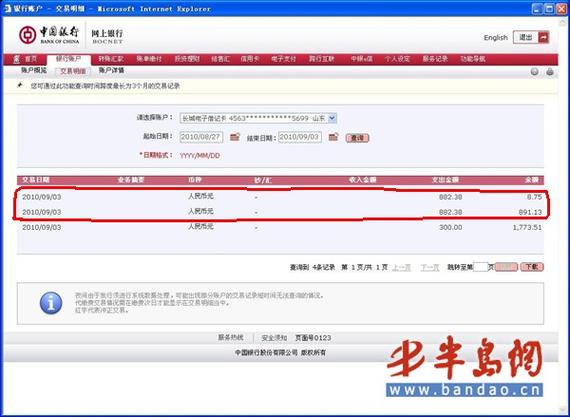The height and width of the screenshot is (417, 570).
Task: Open the 信用卡 menu
Action: (249, 59)
